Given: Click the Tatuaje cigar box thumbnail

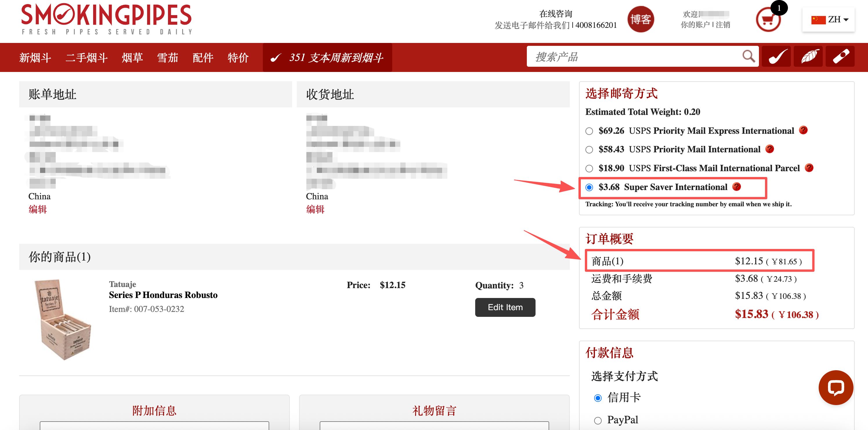Looking at the screenshot, I should (63, 319).
